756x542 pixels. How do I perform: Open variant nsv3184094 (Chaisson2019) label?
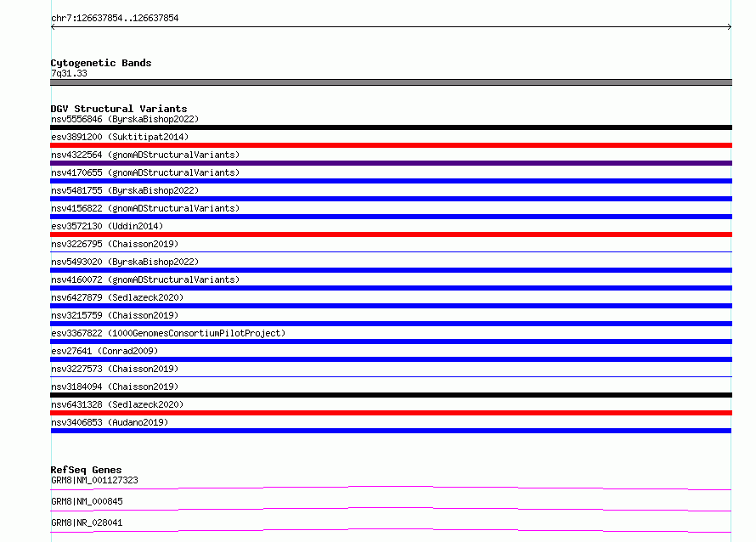(x=115, y=387)
